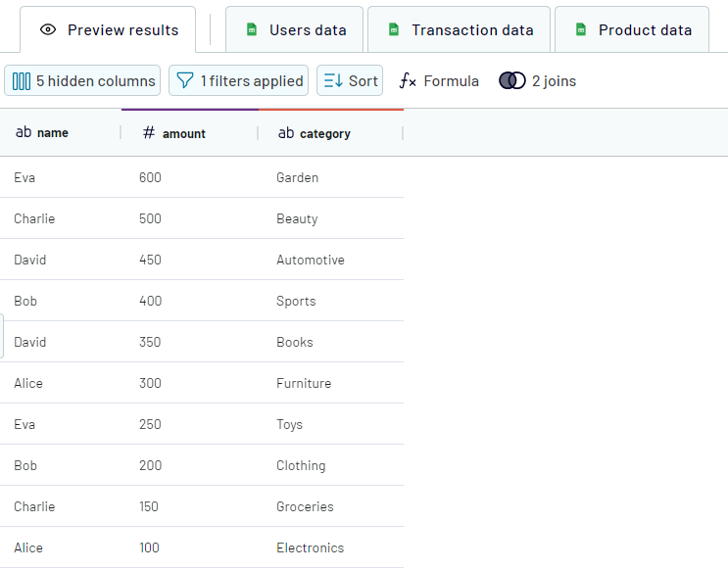The image size is (728, 571).
Task: Click the hidden columns icon
Action: point(22,81)
